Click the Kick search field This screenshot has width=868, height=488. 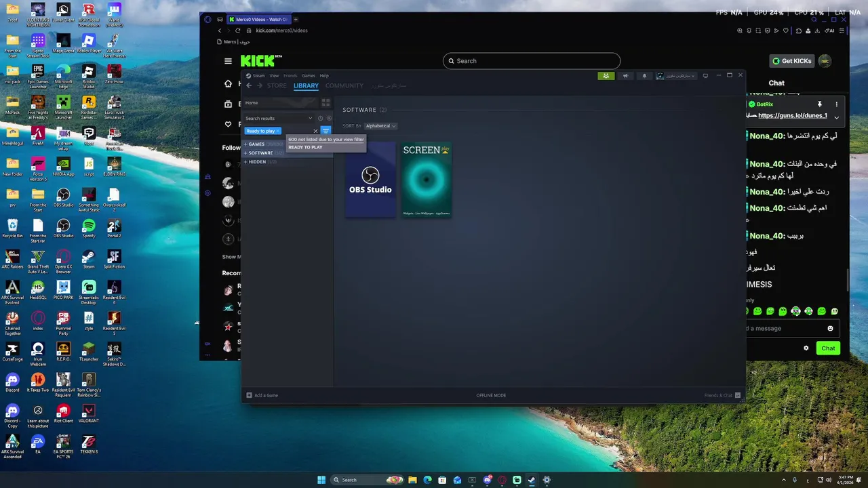point(532,61)
